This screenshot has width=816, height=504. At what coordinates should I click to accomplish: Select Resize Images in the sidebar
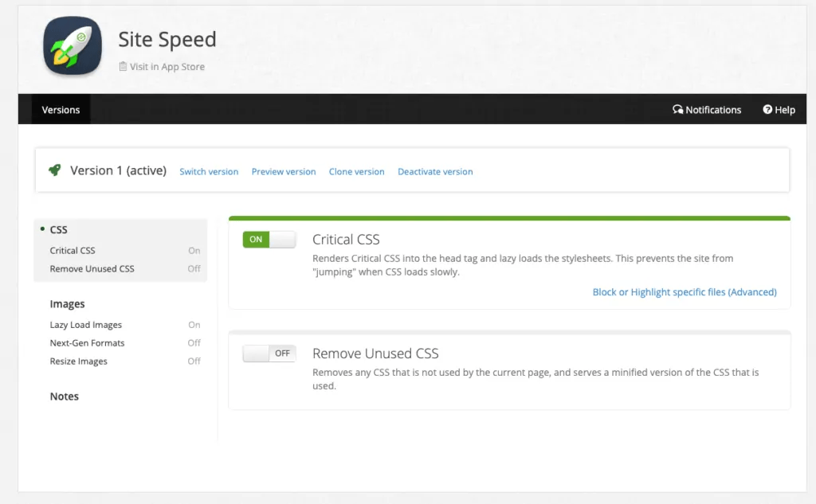[x=79, y=361]
